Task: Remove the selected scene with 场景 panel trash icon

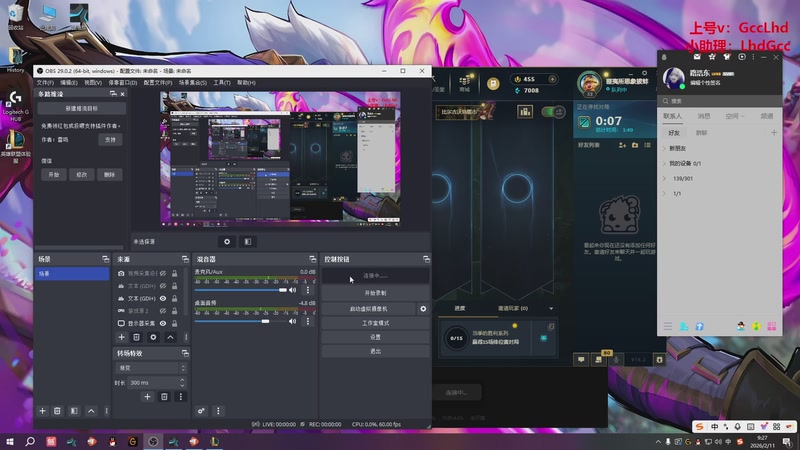Action: (x=57, y=411)
